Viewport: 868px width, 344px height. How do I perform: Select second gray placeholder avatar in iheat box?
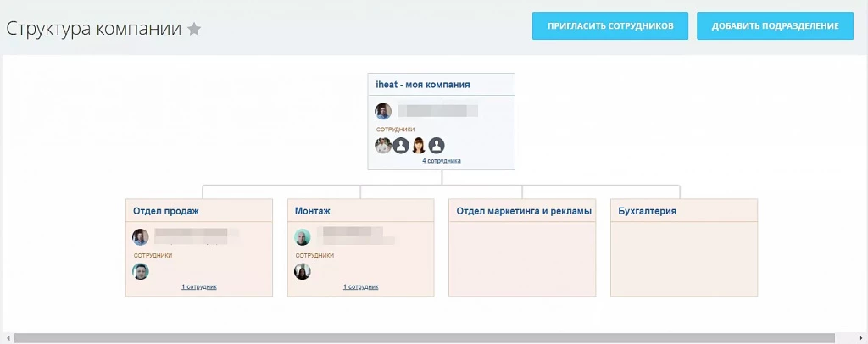tap(401, 146)
